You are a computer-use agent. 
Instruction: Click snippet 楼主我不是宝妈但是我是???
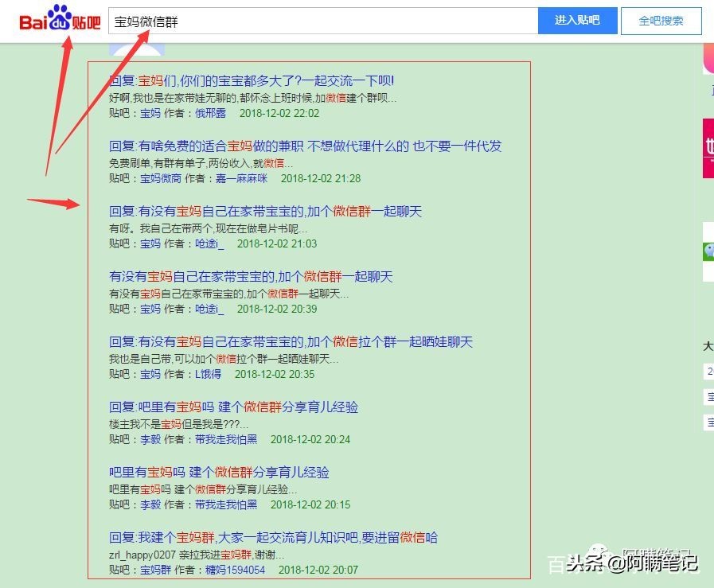(178, 424)
